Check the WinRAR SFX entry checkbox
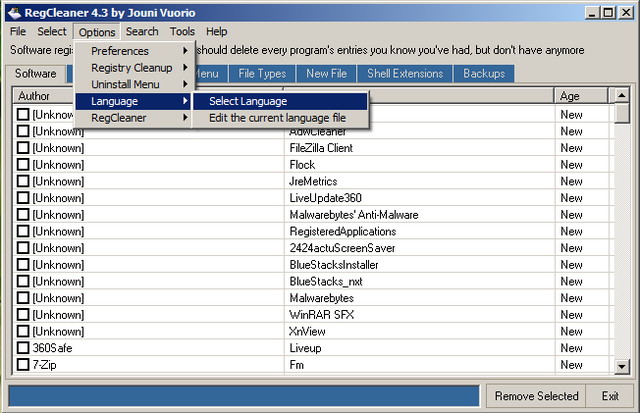Screen dimensions: 640x413 (x=23, y=315)
